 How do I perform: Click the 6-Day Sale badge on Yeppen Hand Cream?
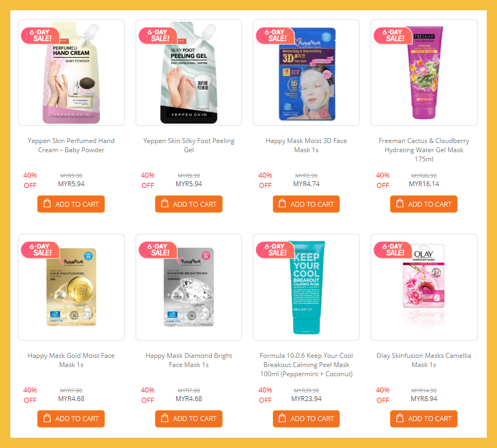click(x=41, y=36)
